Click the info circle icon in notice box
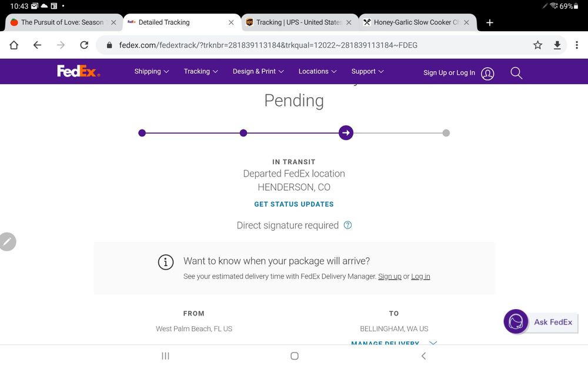 165,262
